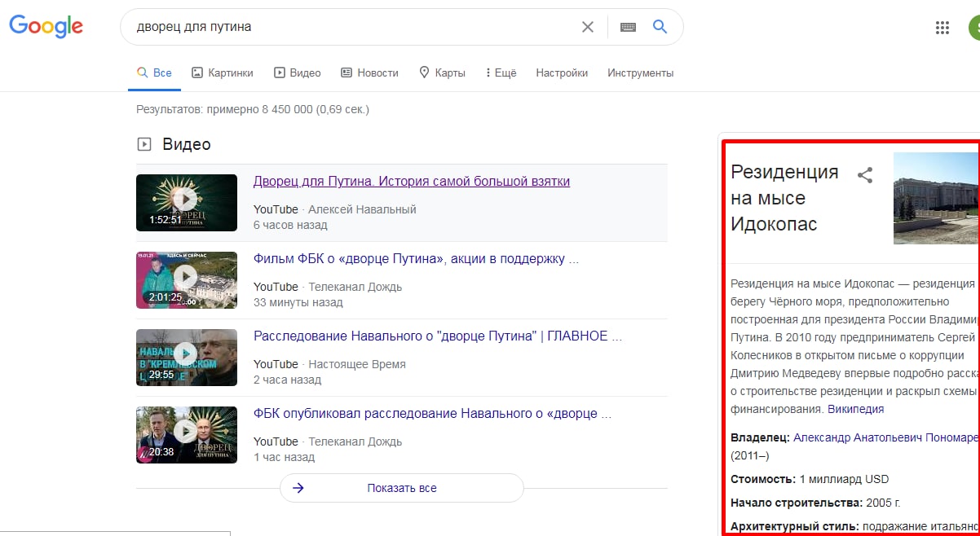The width and height of the screenshot is (980, 536).
Task: Play the 1:52:51 video thumbnail
Action: pyautogui.click(x=187, y=201)
